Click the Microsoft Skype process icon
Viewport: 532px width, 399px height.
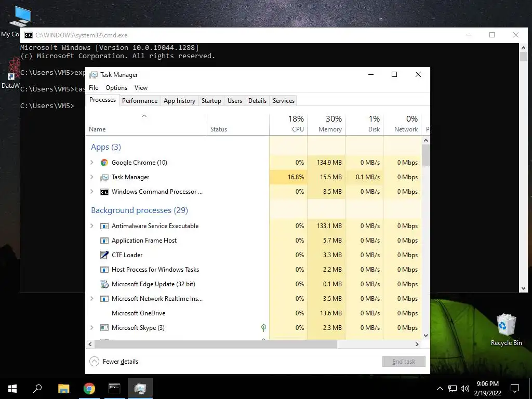tap(104, 328)
